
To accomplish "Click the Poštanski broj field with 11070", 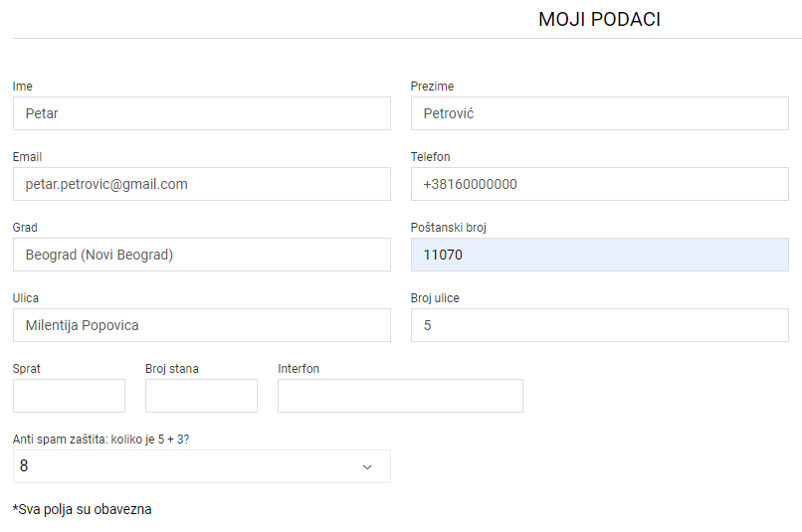I will tap(599, 255).
